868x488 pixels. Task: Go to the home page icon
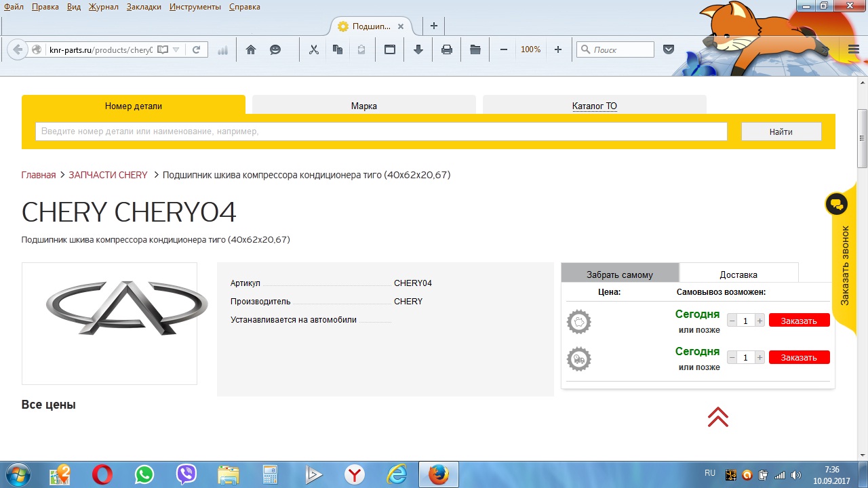coord(251,49)
